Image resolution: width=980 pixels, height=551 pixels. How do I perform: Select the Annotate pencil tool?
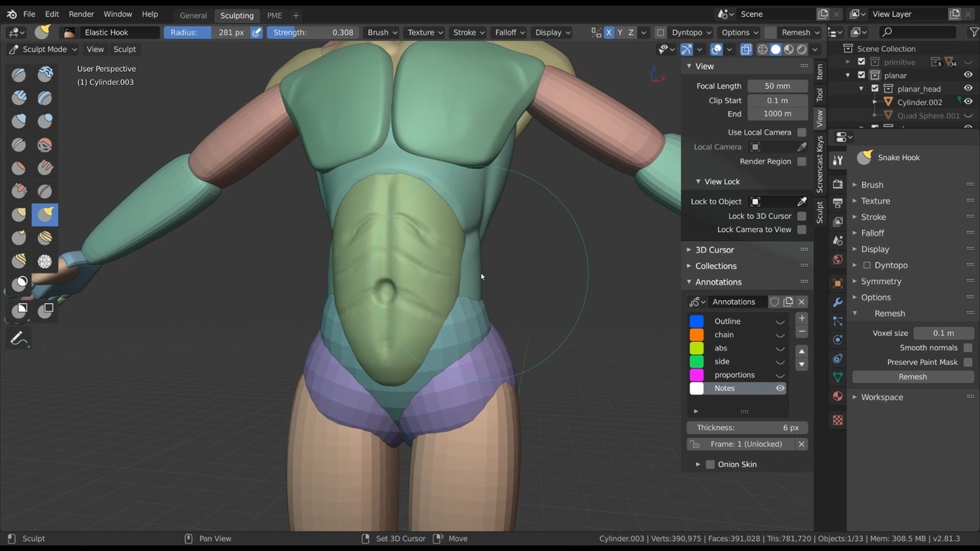point(19,338)
